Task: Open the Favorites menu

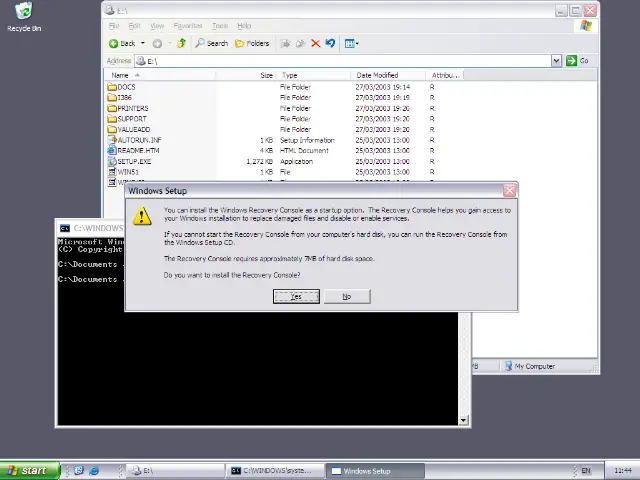Action: pos(188,26)
